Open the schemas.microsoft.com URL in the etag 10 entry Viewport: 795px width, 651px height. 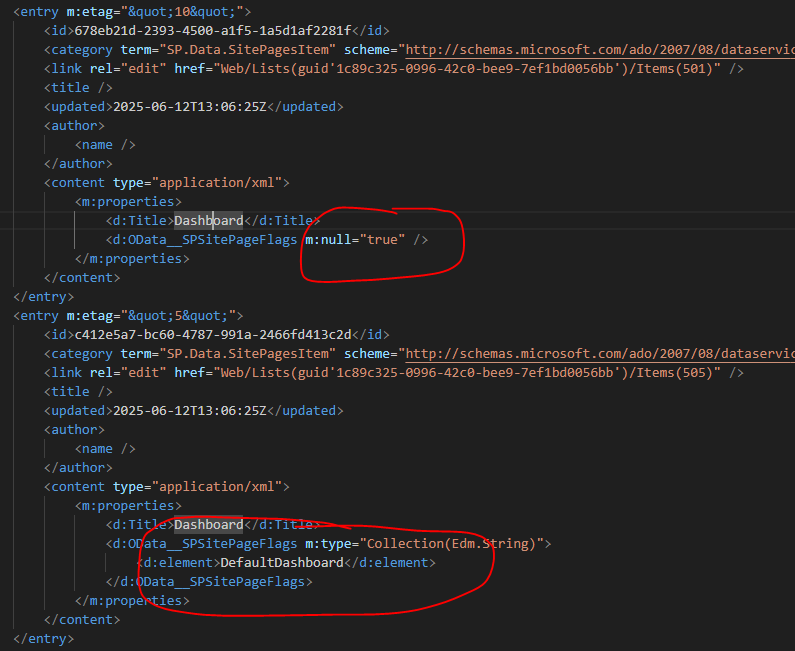click(600, 50)
